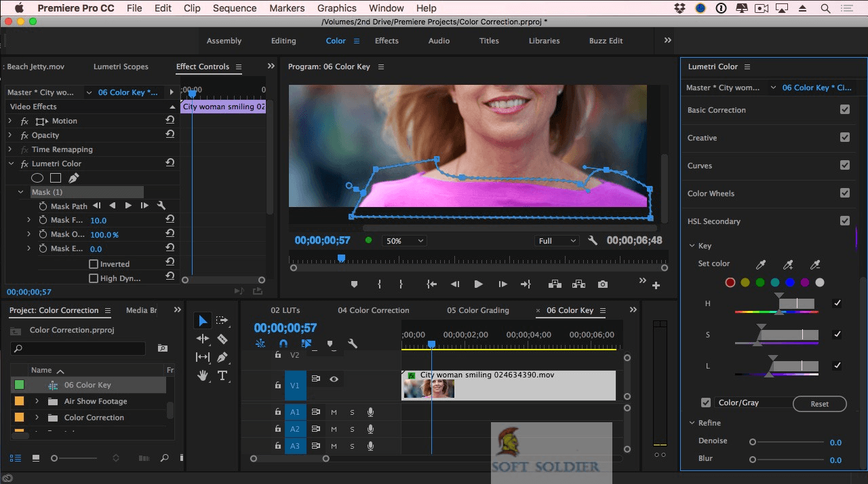Screen dimensions: 868x484
Task: Click the remove color eyedropper
Action: pyautogui.click(x=815, y=264)
